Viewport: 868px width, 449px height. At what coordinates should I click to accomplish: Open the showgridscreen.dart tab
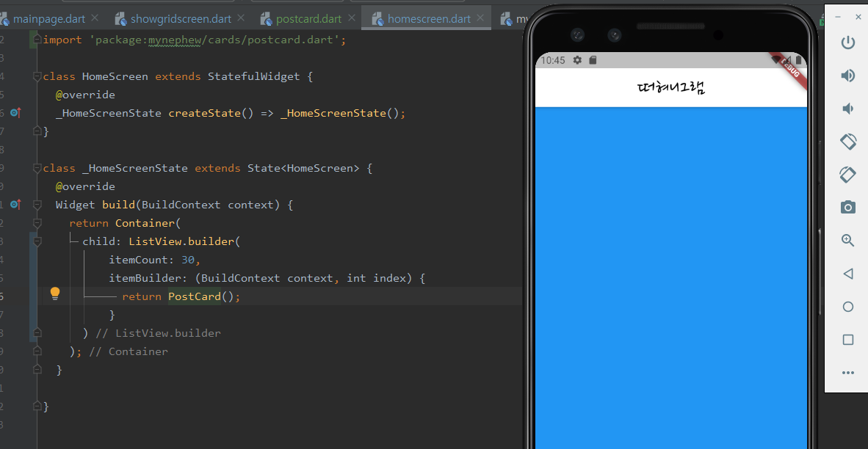(181, 19)
